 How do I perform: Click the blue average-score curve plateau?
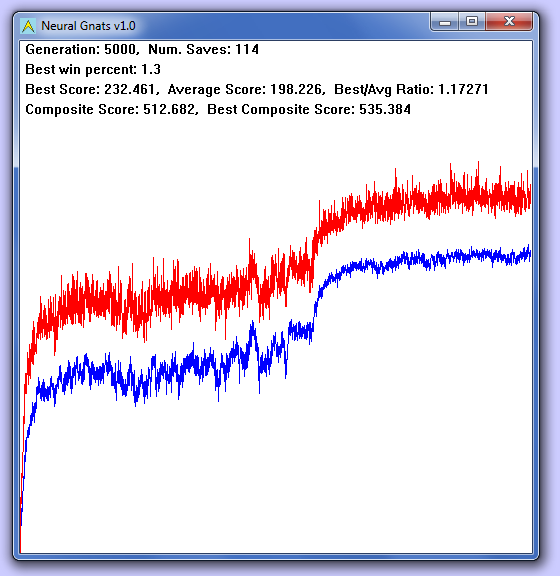(x=441, y=258)
